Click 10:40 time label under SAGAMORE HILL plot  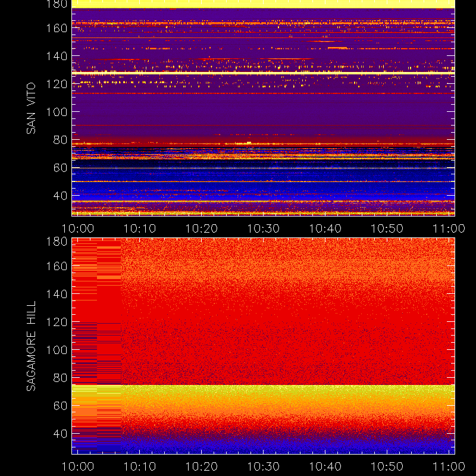click(x=325, y=466)
